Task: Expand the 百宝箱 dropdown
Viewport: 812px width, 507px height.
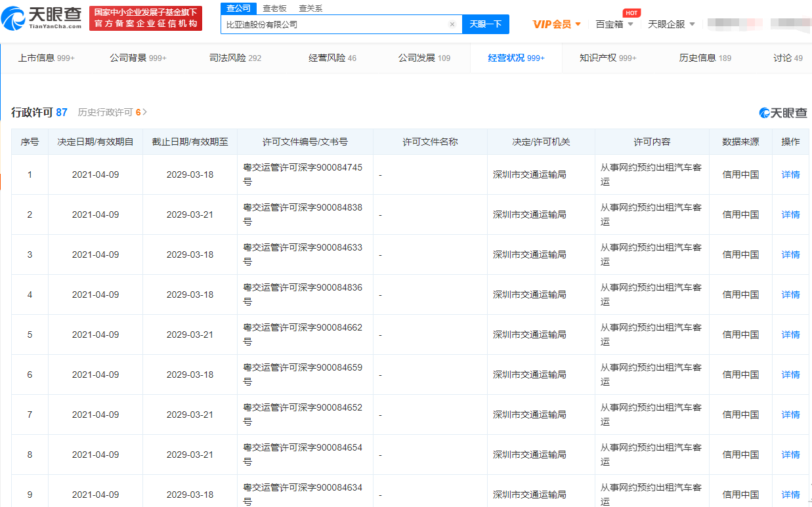Action: pyautogui.click(x=614, y=24)
